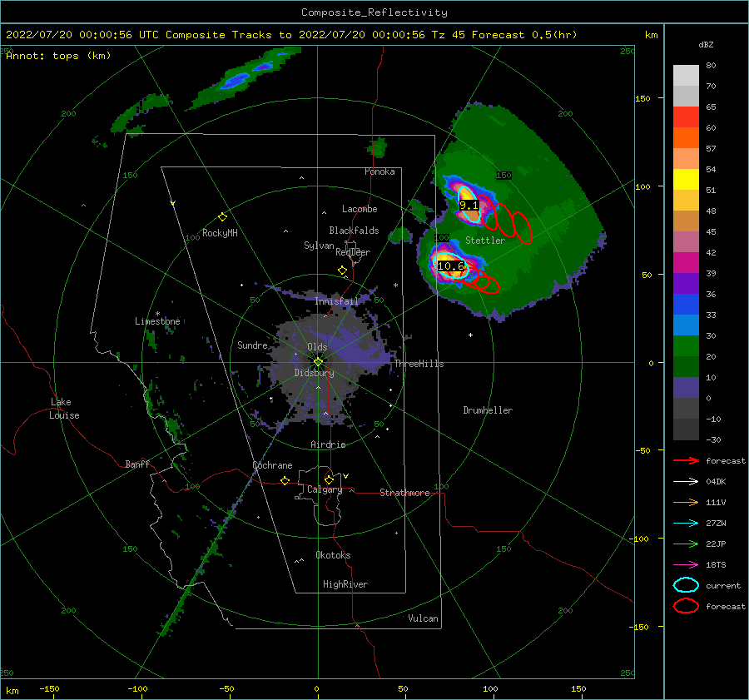Click the dBZ legend heading

(706, 45)
